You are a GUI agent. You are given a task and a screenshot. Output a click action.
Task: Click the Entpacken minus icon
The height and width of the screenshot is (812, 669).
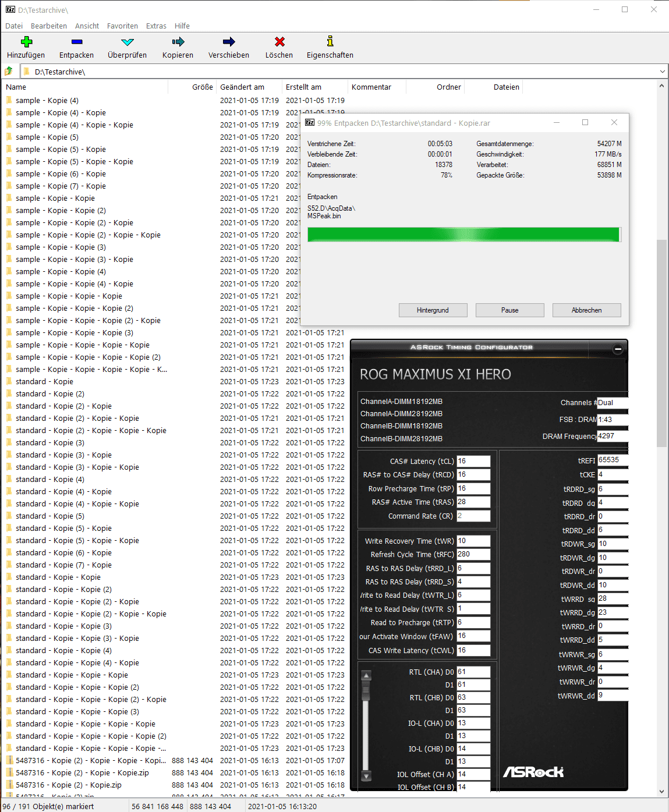tap(77, 41)
